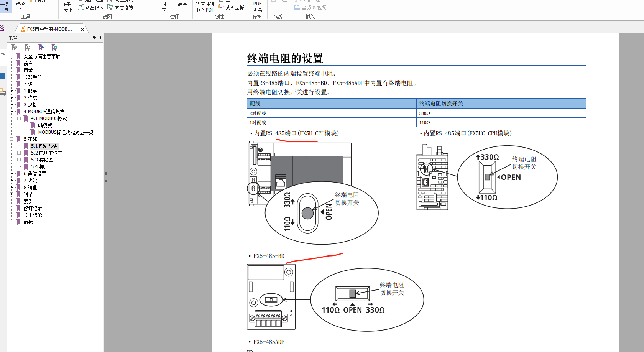Open the comments panel icon in left sidebar
This screenshot has width=644, height=352.
click(x=3, y=92)
